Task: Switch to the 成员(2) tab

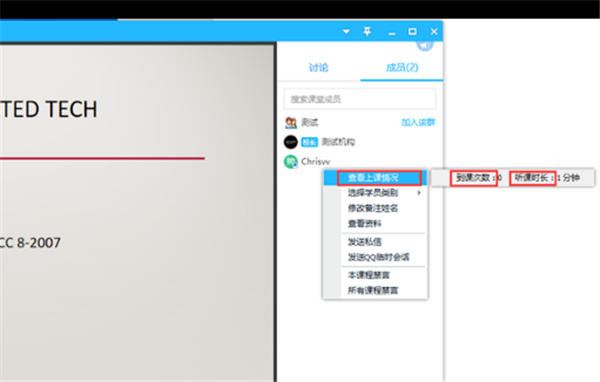Action: 402,68
